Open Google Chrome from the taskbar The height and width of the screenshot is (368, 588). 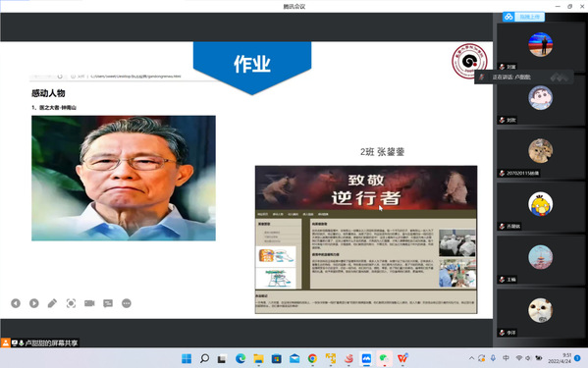tap(312, 358)
